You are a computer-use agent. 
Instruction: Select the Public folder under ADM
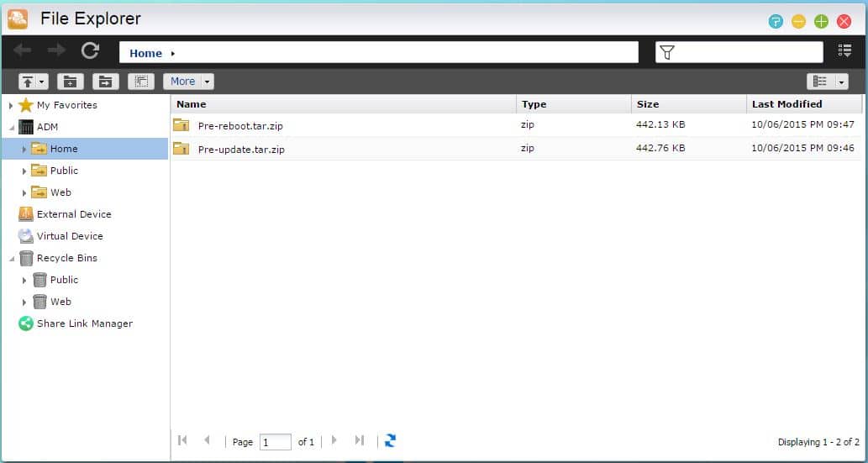64,171
